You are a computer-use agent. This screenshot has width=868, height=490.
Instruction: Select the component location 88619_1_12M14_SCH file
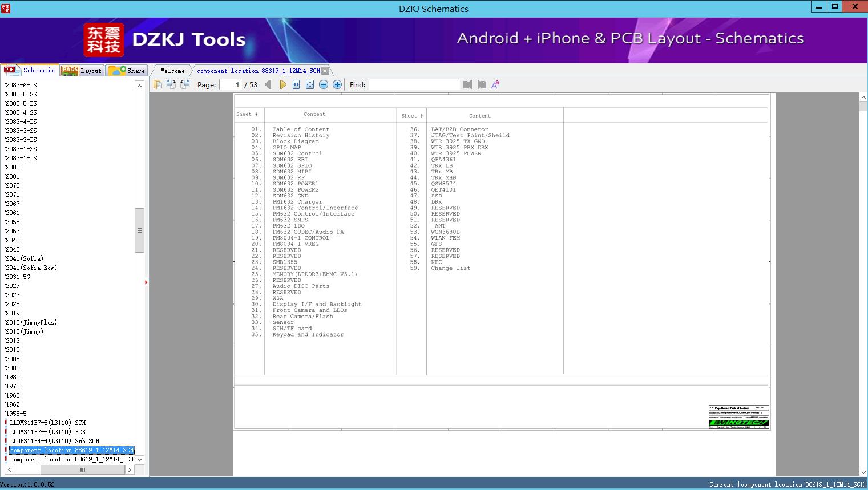tap(72, 450)
